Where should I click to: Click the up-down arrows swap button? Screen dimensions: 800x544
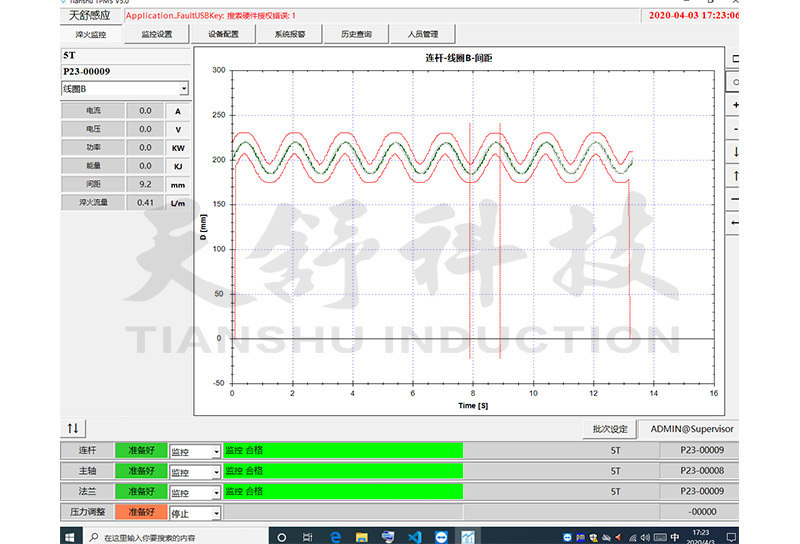(x=73, y=428)
